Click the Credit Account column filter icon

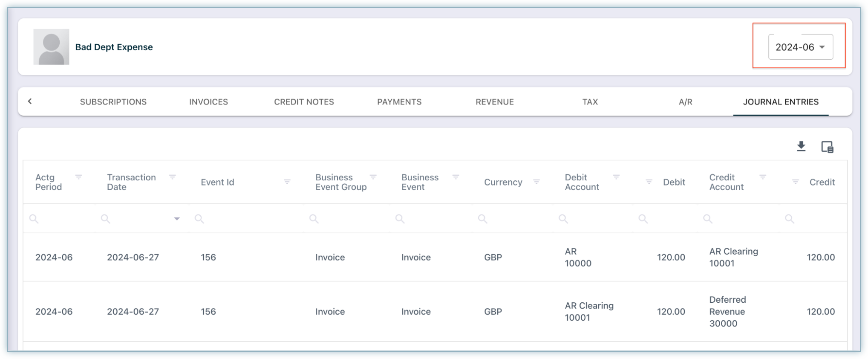pos(762,177)
